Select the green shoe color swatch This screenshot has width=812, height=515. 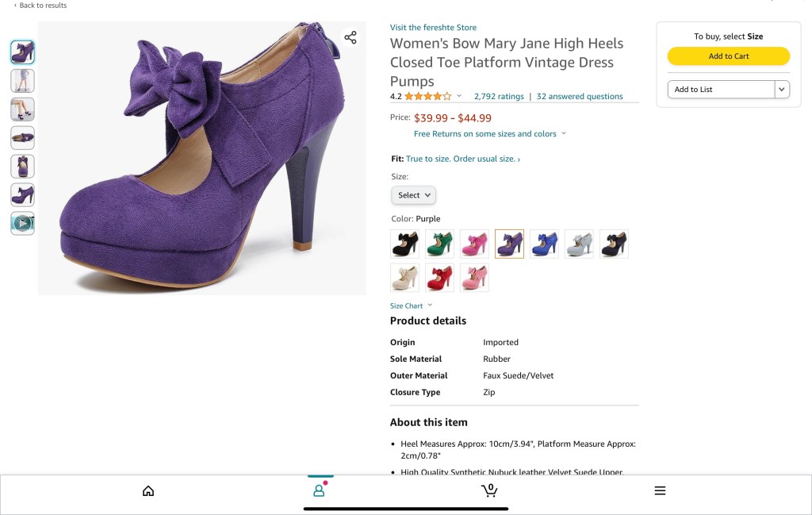439,244
